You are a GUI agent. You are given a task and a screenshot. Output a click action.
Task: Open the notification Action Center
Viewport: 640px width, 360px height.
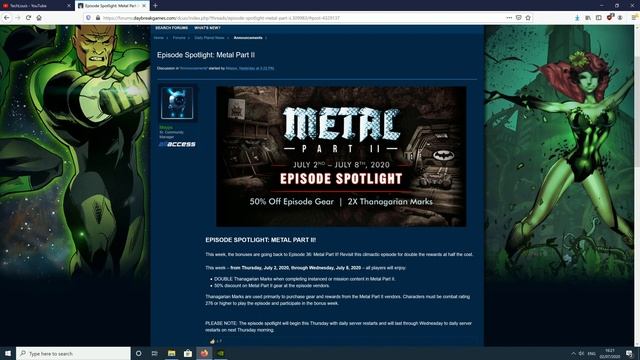coord(630,353)
